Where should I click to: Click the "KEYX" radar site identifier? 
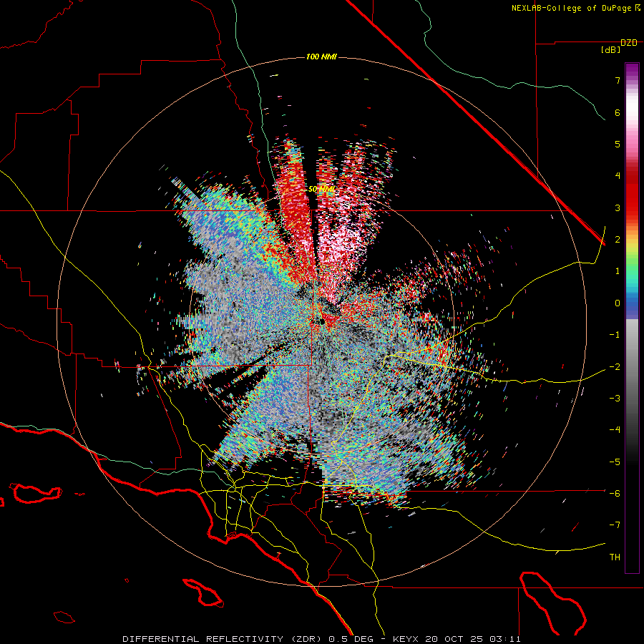point(406,639)
